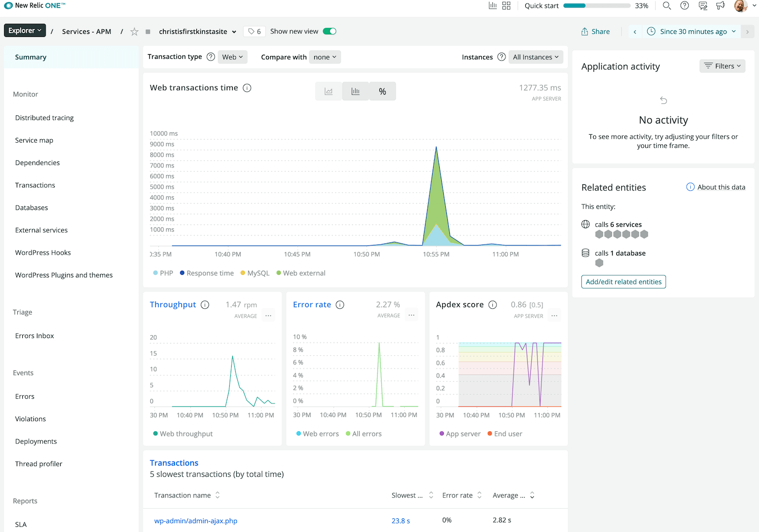
Task: Toggle the Show new view switch
Action: pyautogui.click(x=329, y=31)
